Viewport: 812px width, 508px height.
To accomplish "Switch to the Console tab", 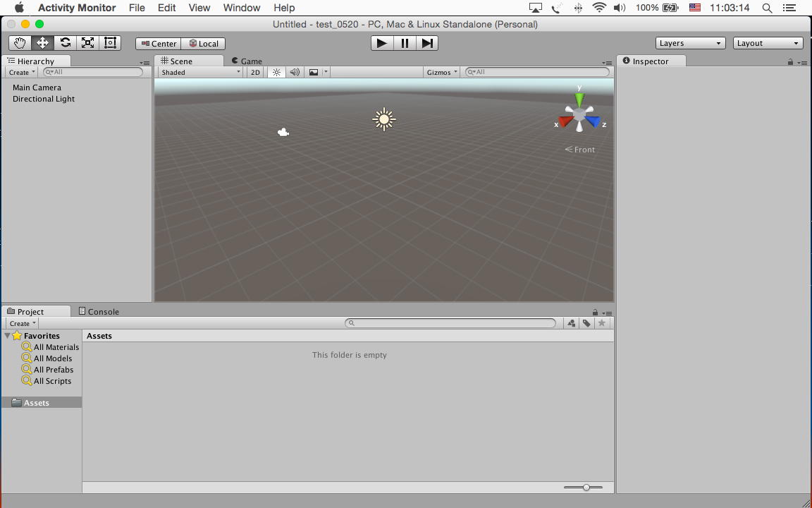I will [x=99, y=312].
